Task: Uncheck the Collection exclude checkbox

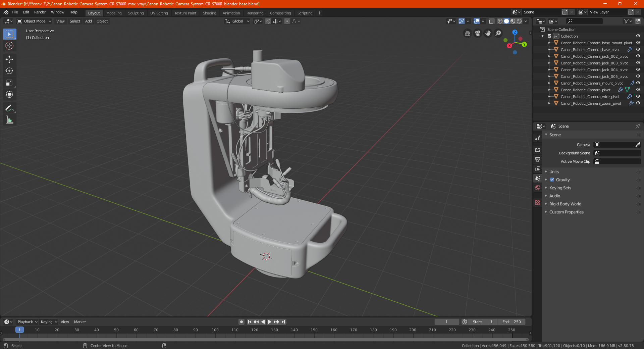Action: 549,36
